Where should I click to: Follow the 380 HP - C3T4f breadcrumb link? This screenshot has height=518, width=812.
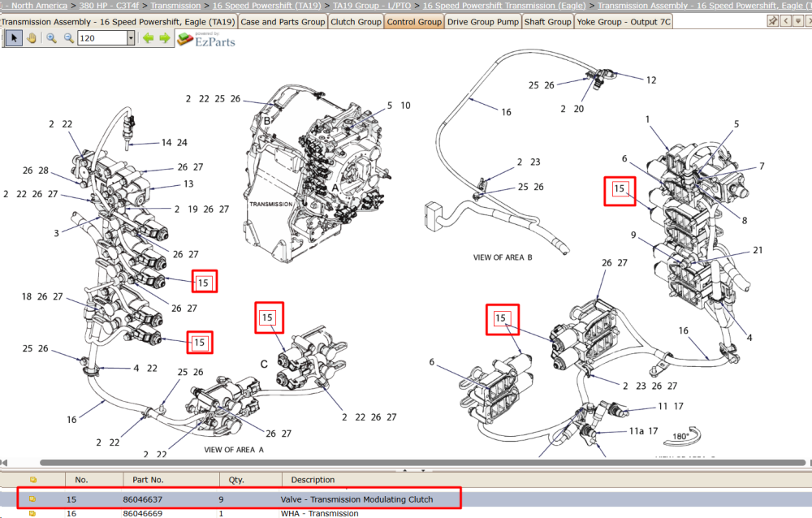(x=110, y=5)
